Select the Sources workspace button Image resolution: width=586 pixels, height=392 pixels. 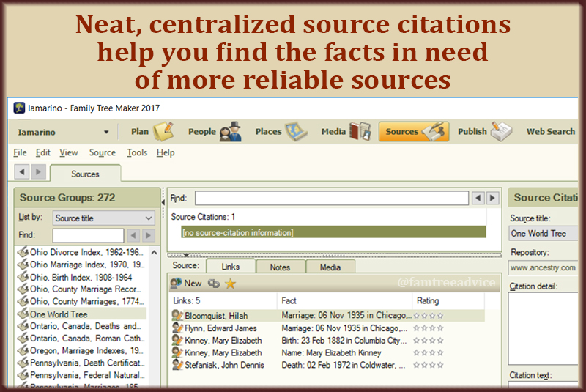click(414, 132)
